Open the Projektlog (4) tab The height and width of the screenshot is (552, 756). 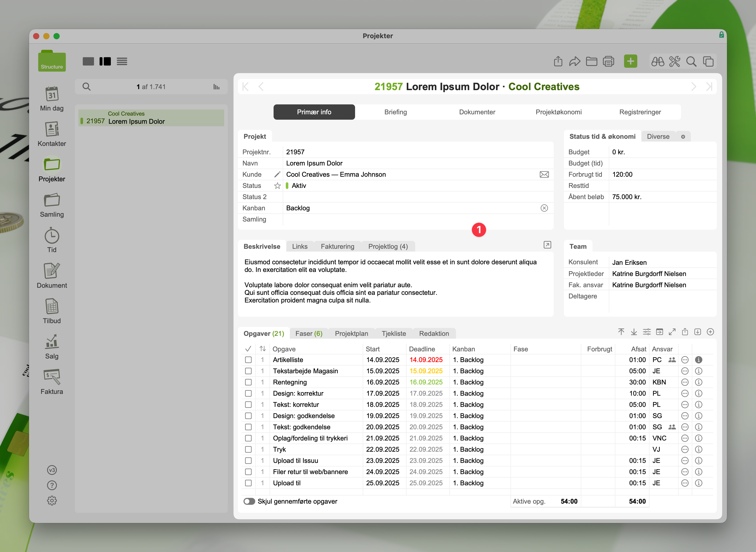coord(388,247)
